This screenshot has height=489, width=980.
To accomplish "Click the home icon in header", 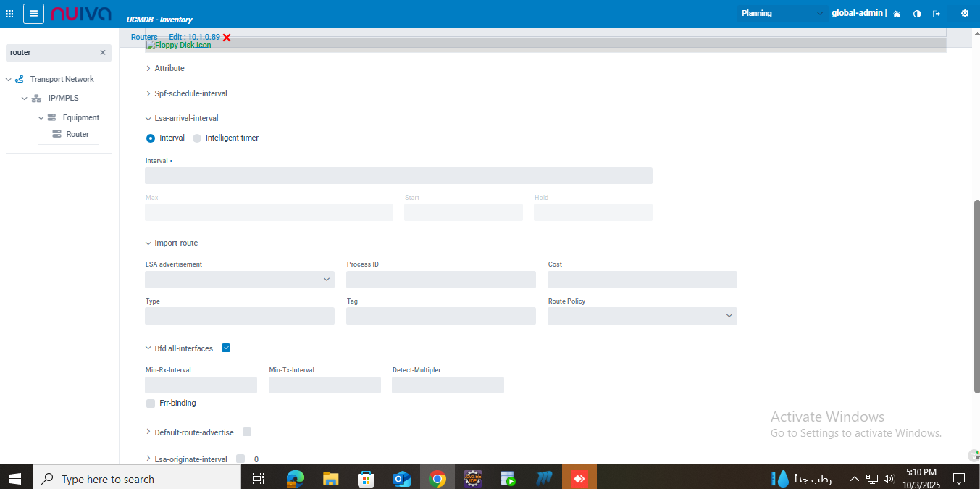I will (897, 14).
